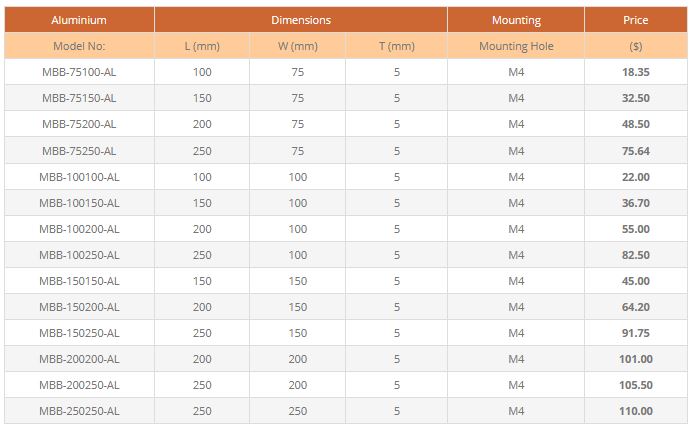Click the Mounting Hole subheader
Image resolution: width=695 pixels, height=446 pixels.
point(516,46)
